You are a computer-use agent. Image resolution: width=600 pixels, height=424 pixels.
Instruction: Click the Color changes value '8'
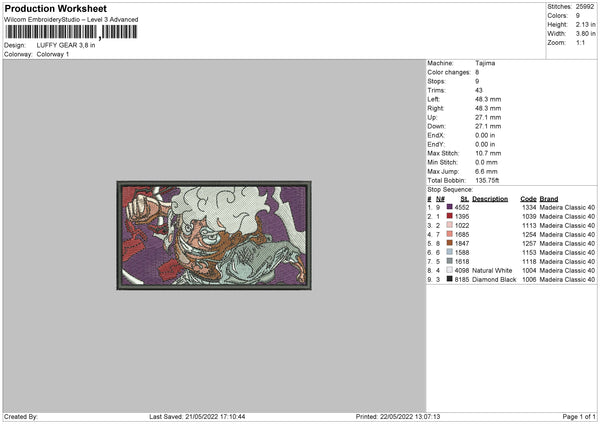(x=477, y=72)
